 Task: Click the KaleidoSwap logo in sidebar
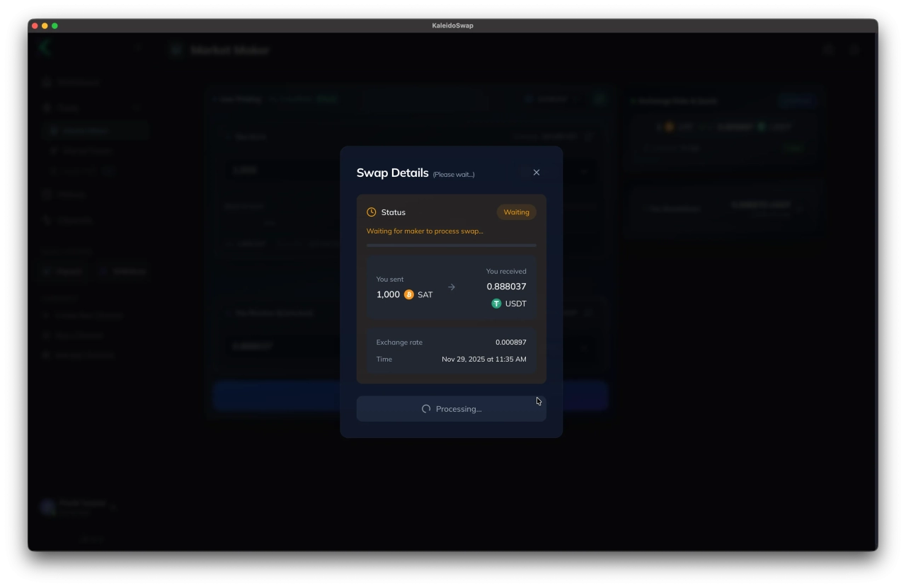(x=45, y=48)
